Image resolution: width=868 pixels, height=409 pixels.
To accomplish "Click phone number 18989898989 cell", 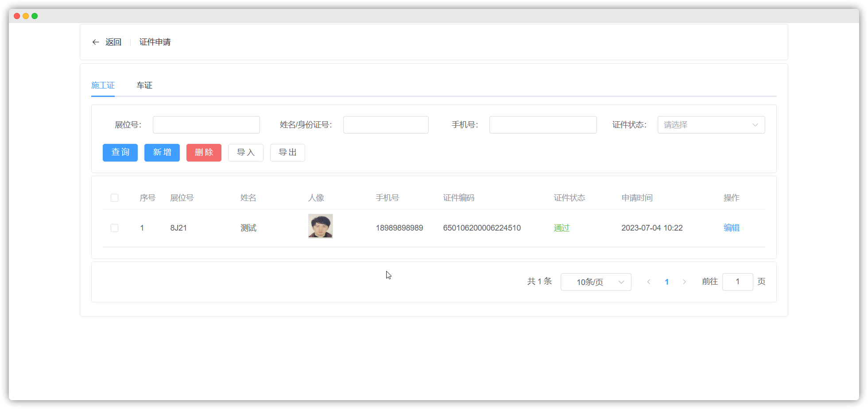I will [399, 228].
